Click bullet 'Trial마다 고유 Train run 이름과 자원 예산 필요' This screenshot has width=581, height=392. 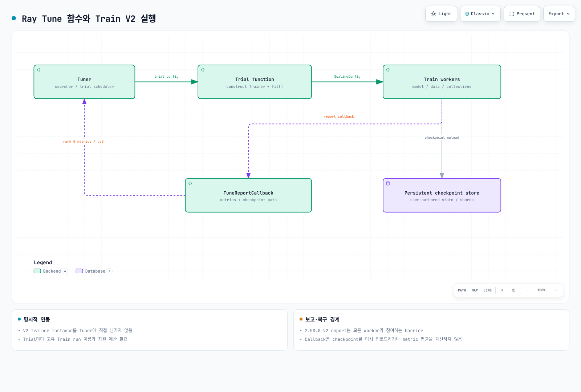click(75, 339)
